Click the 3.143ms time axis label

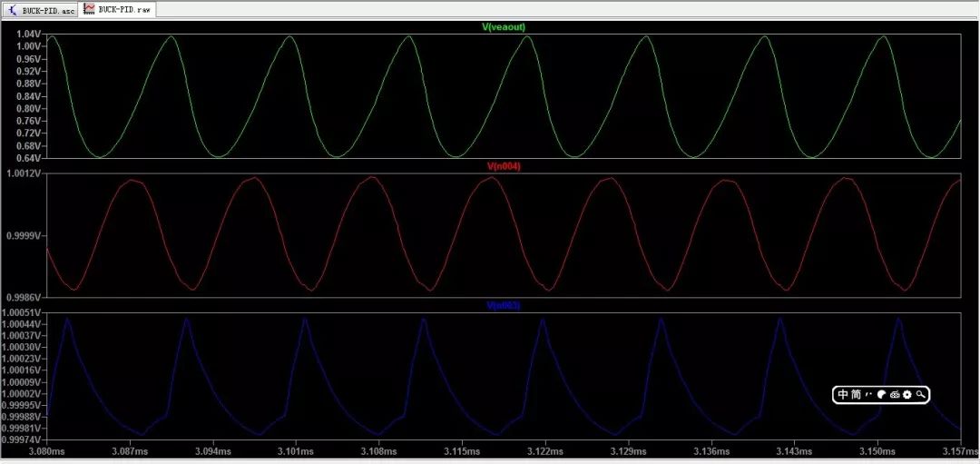pyautogui.click(x=794, y=451)
